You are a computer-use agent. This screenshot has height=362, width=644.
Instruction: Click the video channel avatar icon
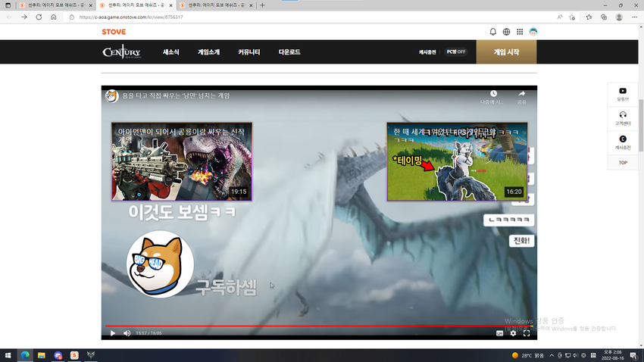pos(111,95)
